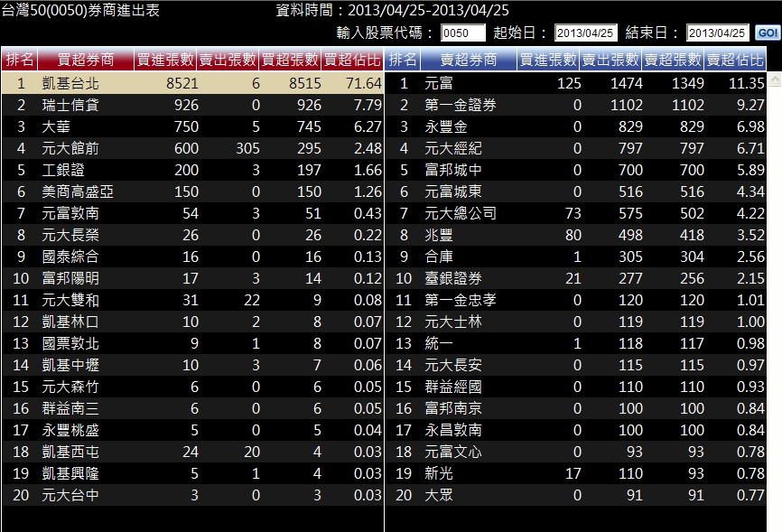Select broker 凱基興隆 row
Viewport: 782px width, 532px height.
192,473
